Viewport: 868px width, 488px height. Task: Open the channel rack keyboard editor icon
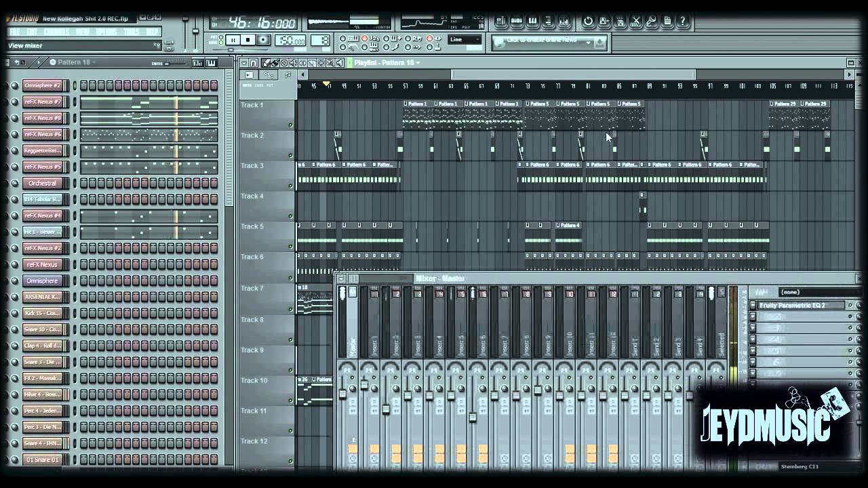click(x=211, y=63)
